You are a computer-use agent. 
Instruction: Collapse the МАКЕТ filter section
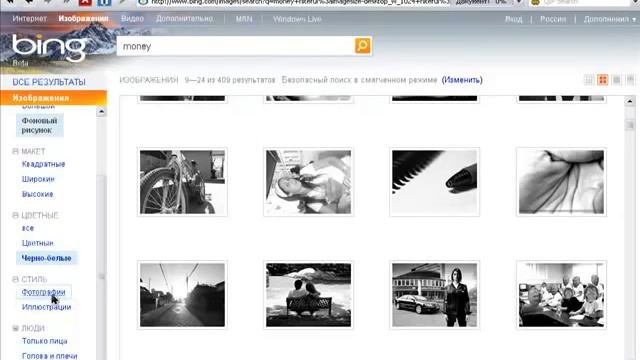click(x=16, y=151)
